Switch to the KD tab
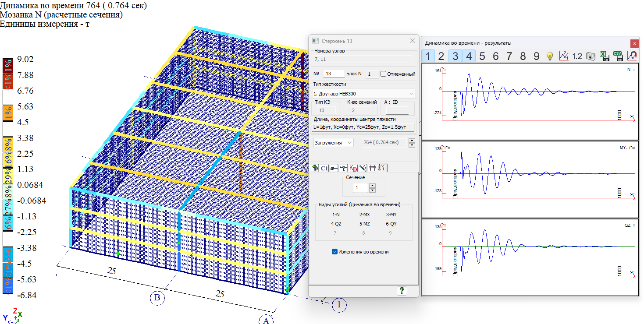The height and width of the screenshot is (324, 644). (x=354, y=168)
